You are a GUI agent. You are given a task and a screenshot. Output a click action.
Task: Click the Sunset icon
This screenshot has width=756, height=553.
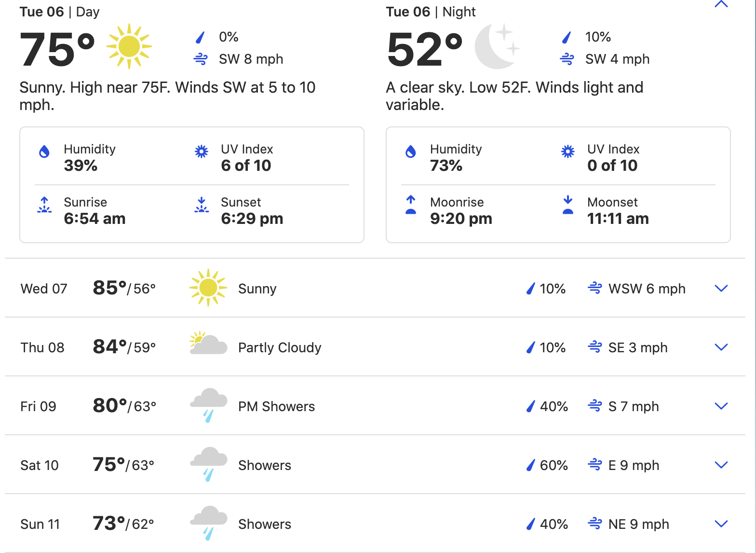202,205
